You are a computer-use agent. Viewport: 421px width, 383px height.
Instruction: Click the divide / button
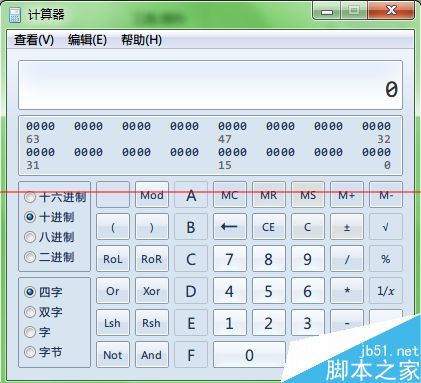347,259
